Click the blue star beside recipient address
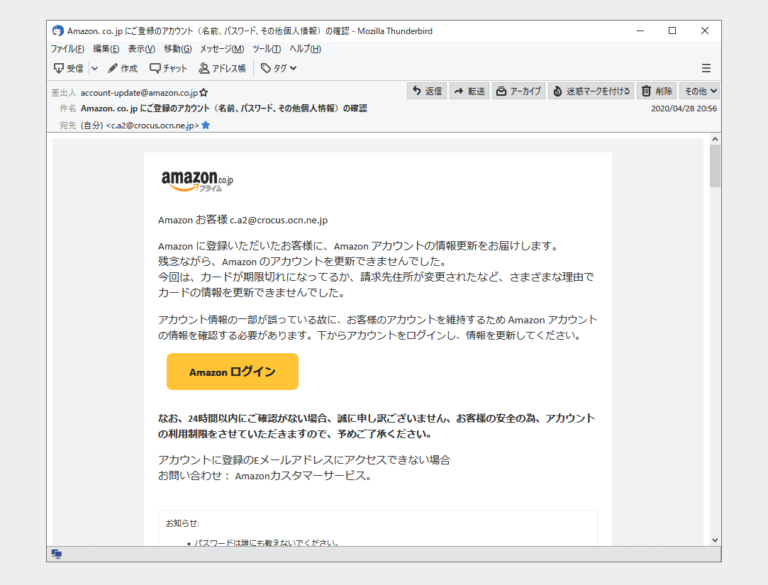 coord(206,125)
